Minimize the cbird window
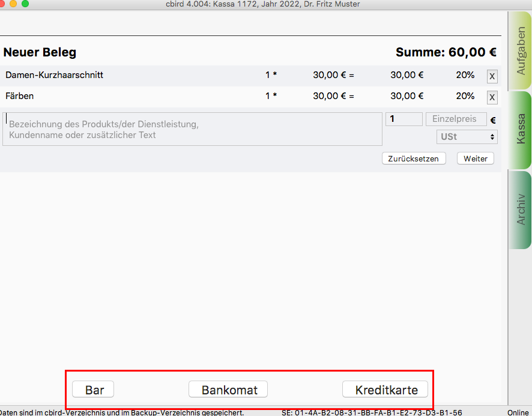 point(14,4)
